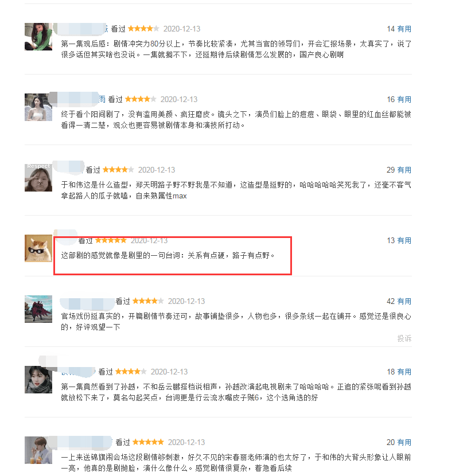Open avatar of girl in green top
Screen dimensions: 475x476
38,37
